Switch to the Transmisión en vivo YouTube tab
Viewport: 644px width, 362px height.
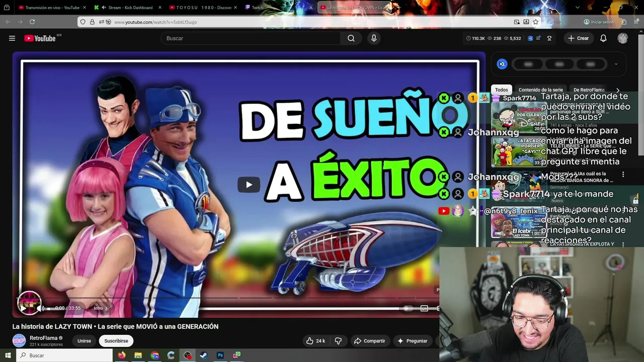point(52,8)
